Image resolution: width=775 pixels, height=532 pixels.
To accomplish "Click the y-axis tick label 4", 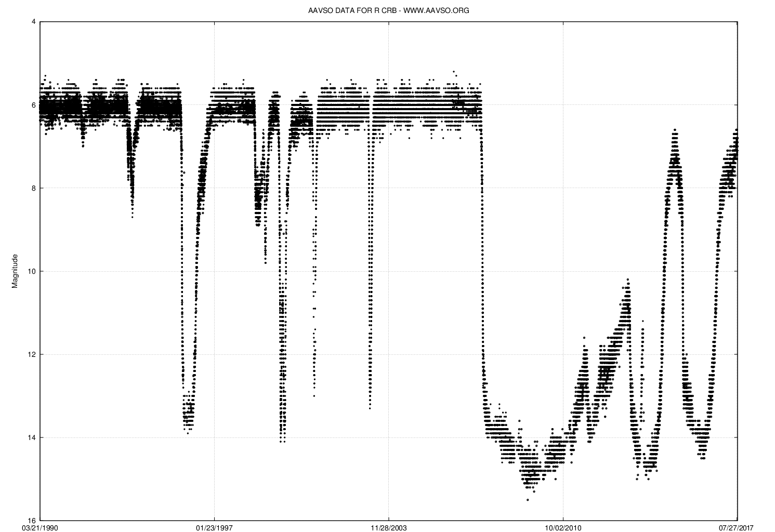I will pyautogui.click(x=33, y=22).
